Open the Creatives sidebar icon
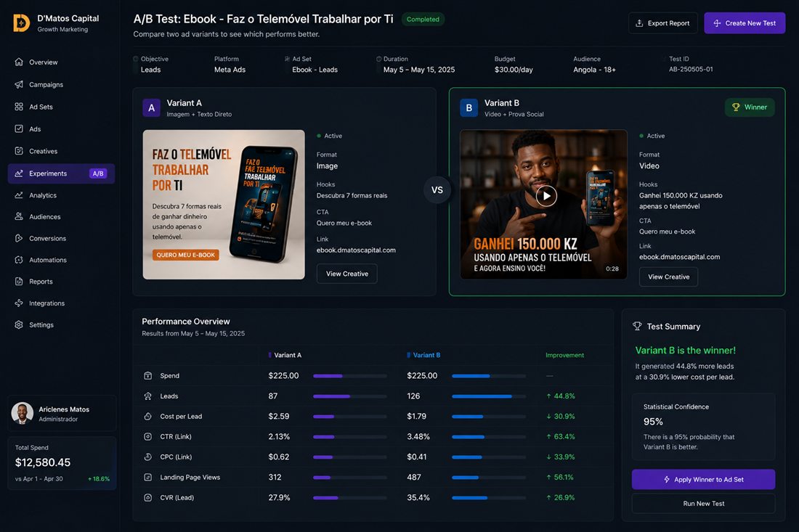Viewport: 799px width, 532px height. pyautogui.click(x=19, y=151)
